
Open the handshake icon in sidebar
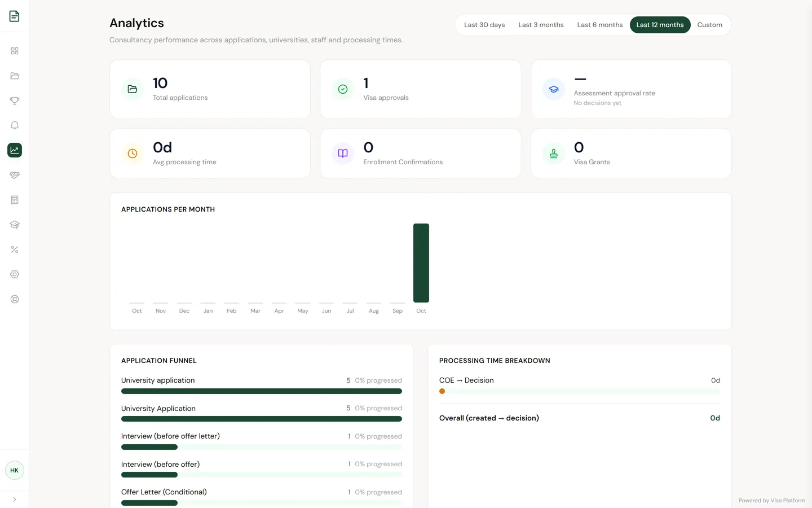click(15, 175)
